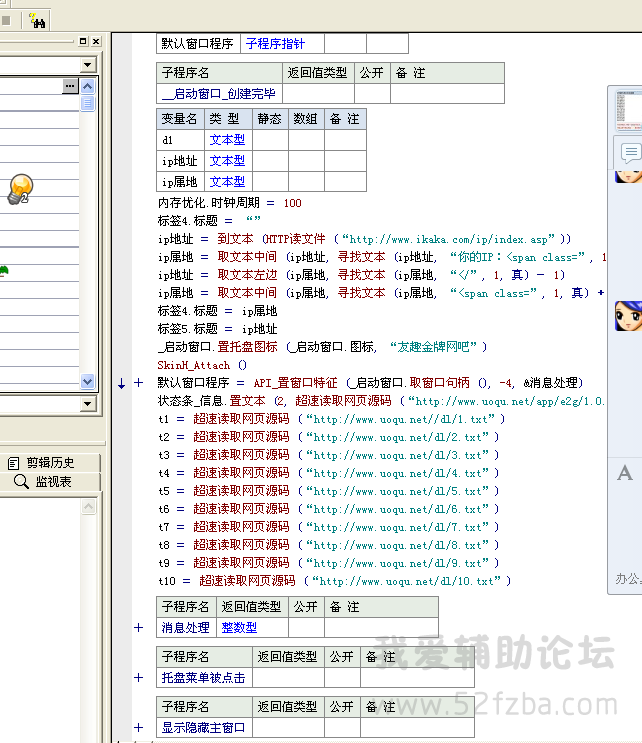Close the left side panel
Screen dimensions: 642x743
(x=96, y=41)
